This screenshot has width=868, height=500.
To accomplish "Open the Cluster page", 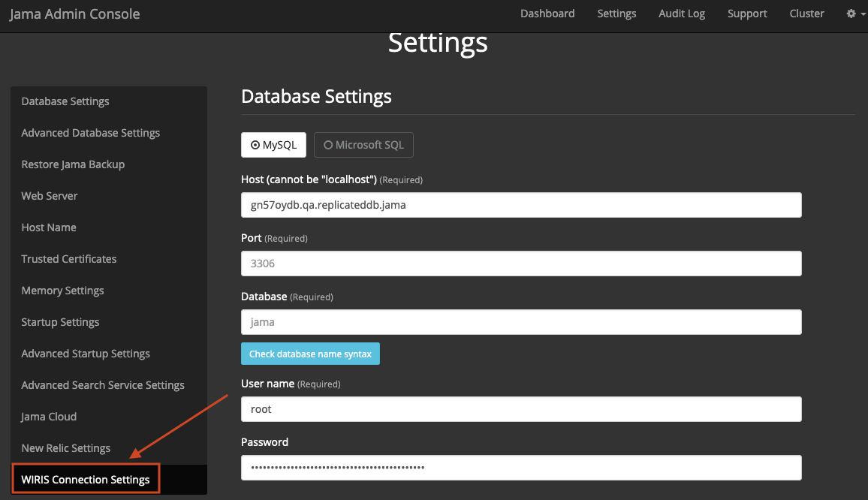I will point(806,14).
